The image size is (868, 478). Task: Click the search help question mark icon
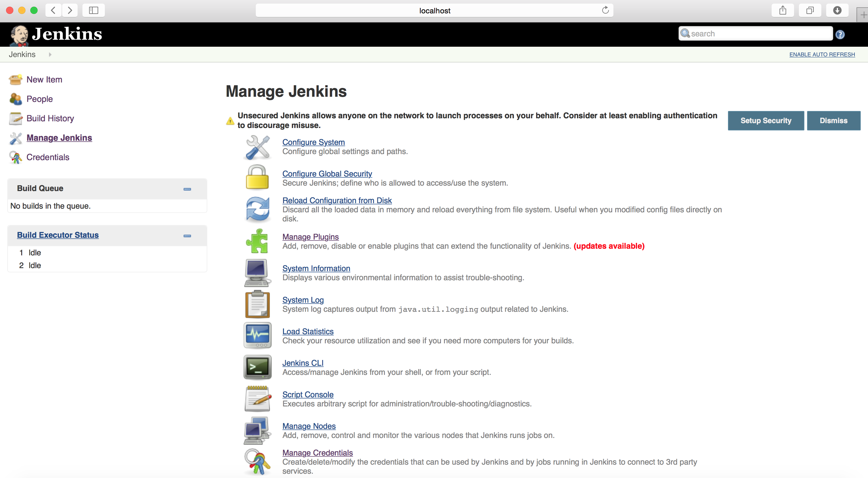[x=840, y=34]
